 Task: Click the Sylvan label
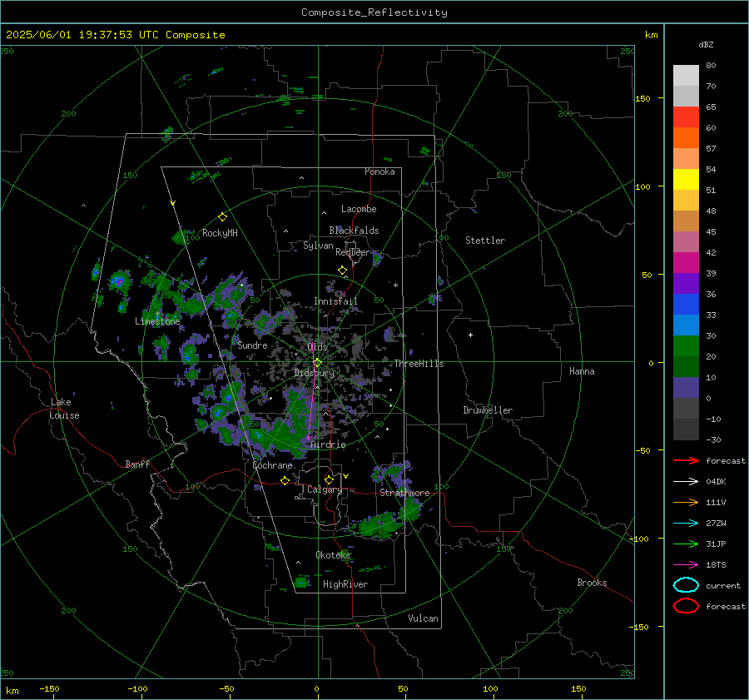tap(318, 246)
